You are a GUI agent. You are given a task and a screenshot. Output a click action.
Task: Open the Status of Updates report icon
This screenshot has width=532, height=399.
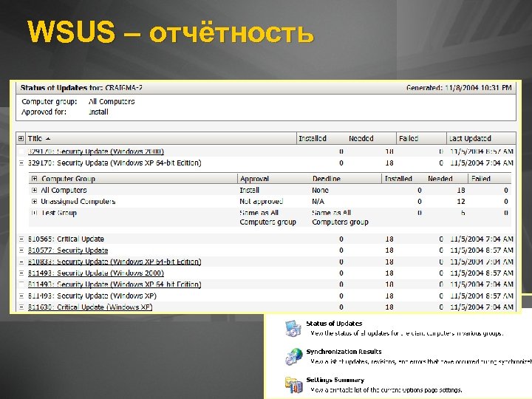point(293,328)
